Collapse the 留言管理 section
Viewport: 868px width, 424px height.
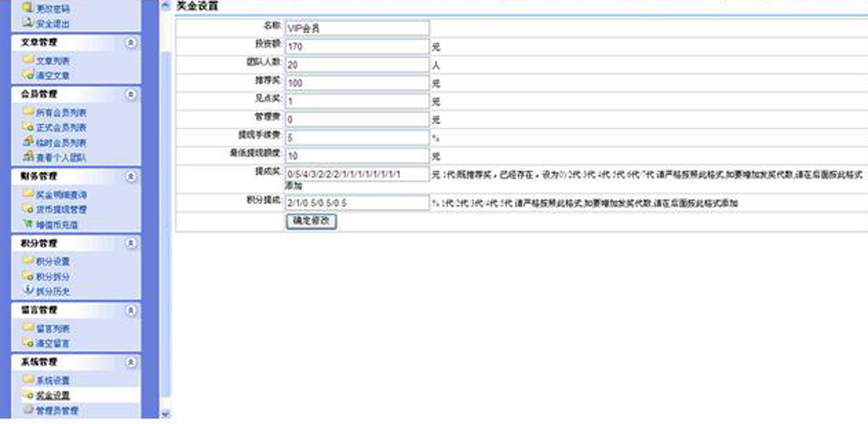pyautogui.click(x=131, y=310)
